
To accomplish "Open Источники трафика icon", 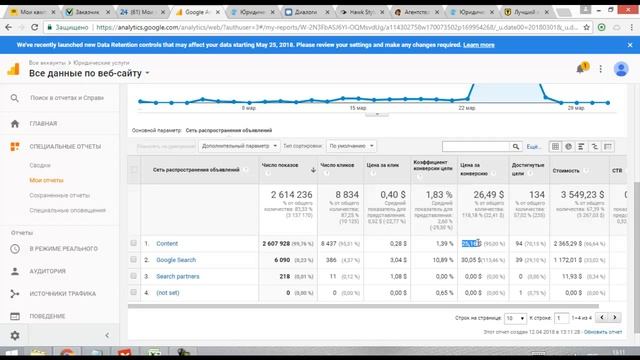I will (15, 293).
